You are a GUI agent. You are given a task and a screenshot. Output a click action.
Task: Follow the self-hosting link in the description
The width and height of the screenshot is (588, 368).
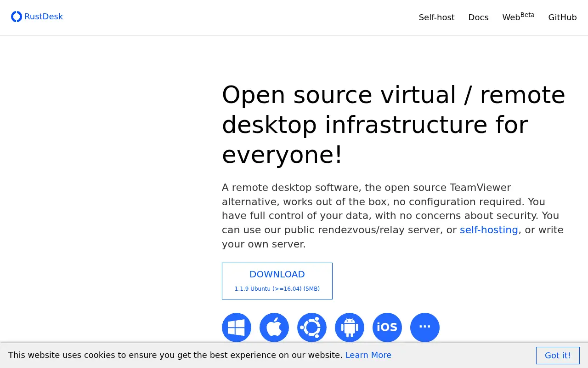[489, 230]
